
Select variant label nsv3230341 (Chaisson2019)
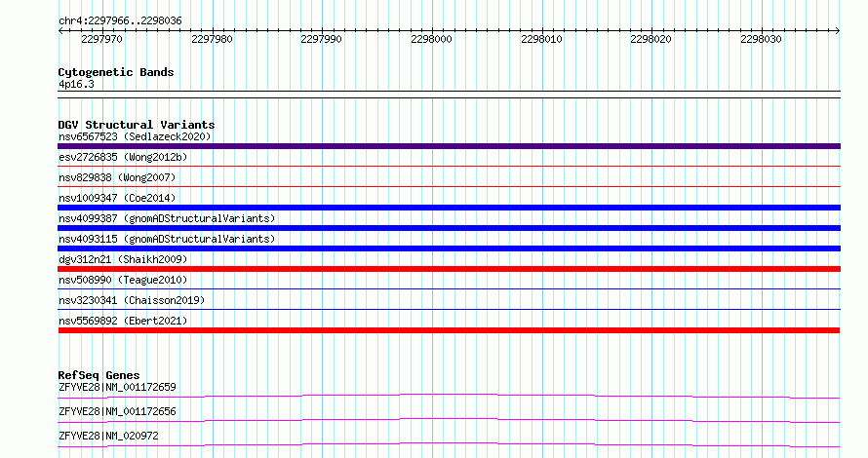132,300
